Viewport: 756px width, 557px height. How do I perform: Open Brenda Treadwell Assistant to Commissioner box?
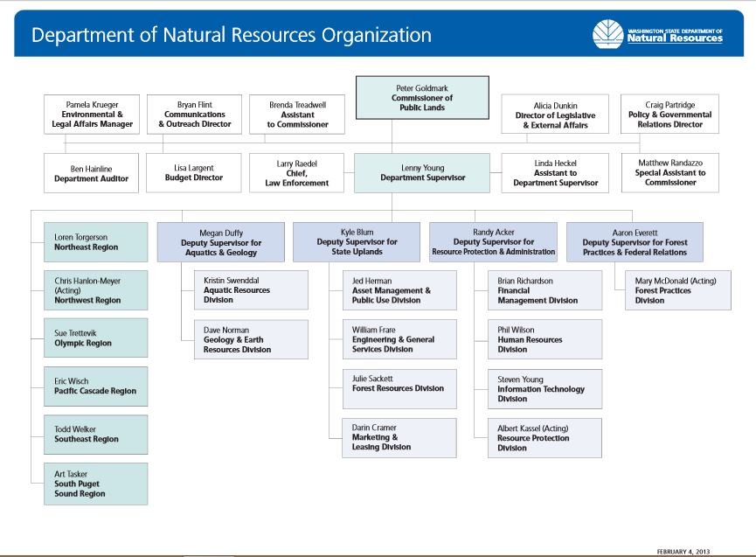297,115
